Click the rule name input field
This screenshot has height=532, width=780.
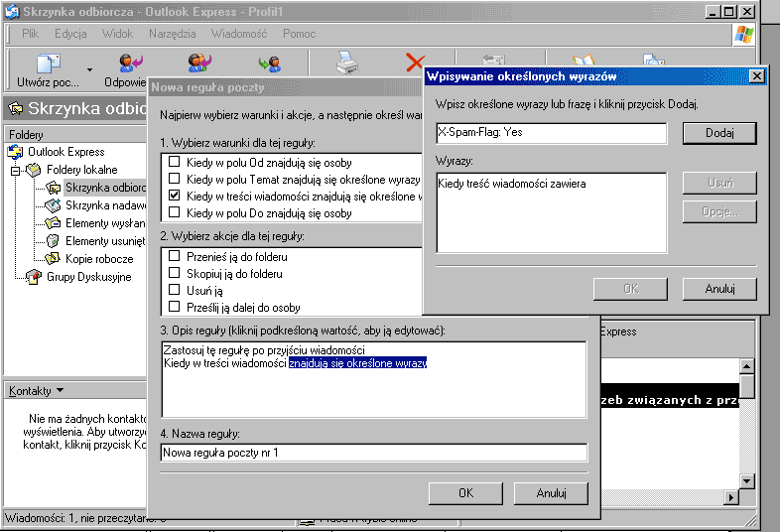373,453
